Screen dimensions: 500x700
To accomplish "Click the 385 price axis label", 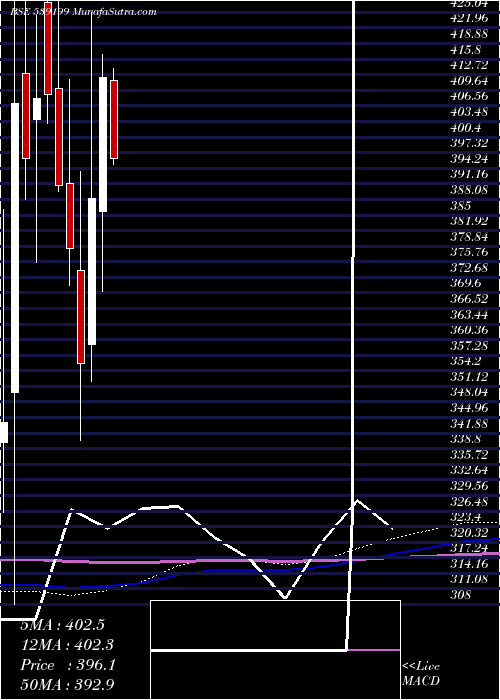I will [x=460, y=206].
